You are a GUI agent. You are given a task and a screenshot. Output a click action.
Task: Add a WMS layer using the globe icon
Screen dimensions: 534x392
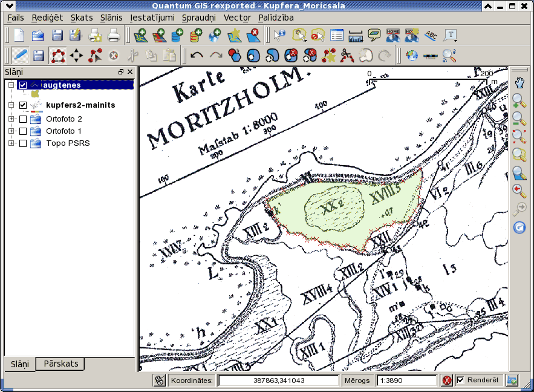[x=215, y=35]
